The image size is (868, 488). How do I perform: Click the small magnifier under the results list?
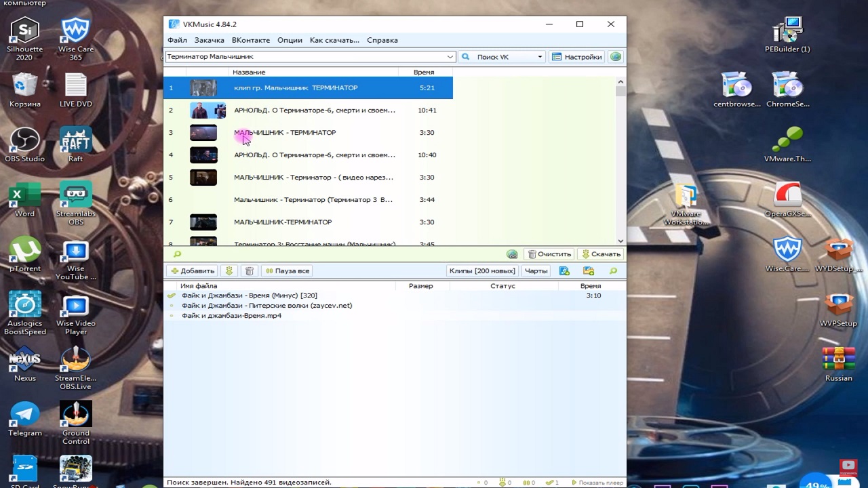[x=177, y=254]
